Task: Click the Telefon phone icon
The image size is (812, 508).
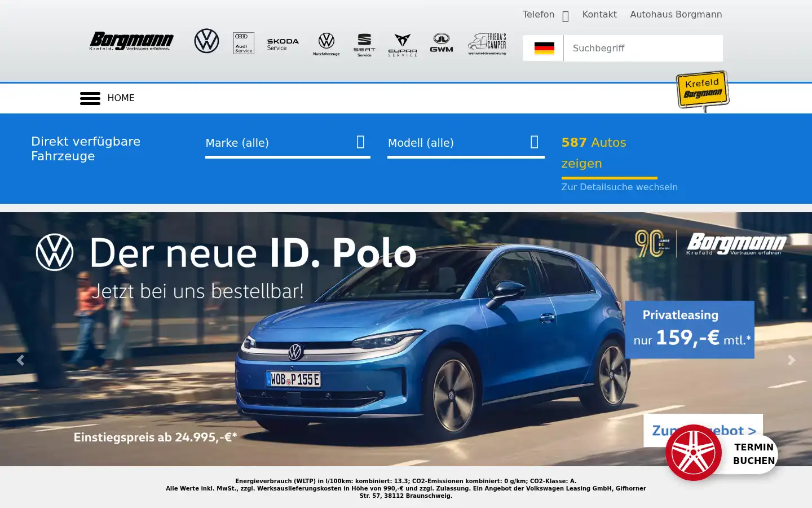Action: [566, 16]
